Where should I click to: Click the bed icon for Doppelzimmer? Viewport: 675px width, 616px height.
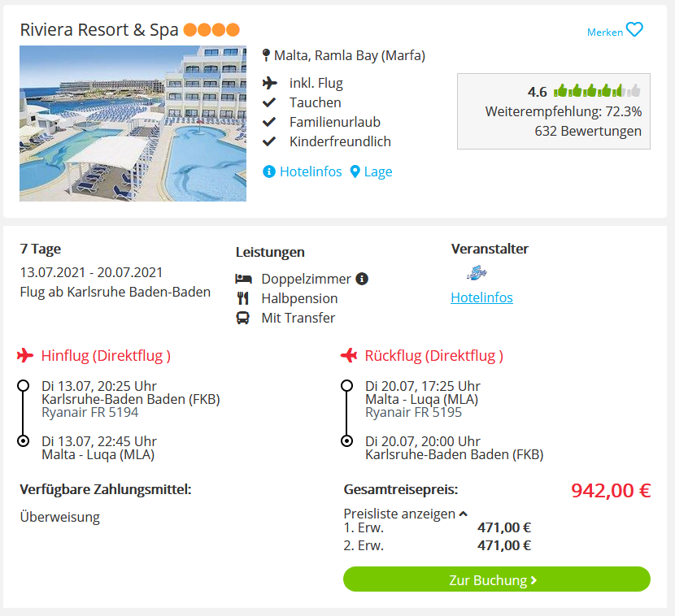pos(243,279)
